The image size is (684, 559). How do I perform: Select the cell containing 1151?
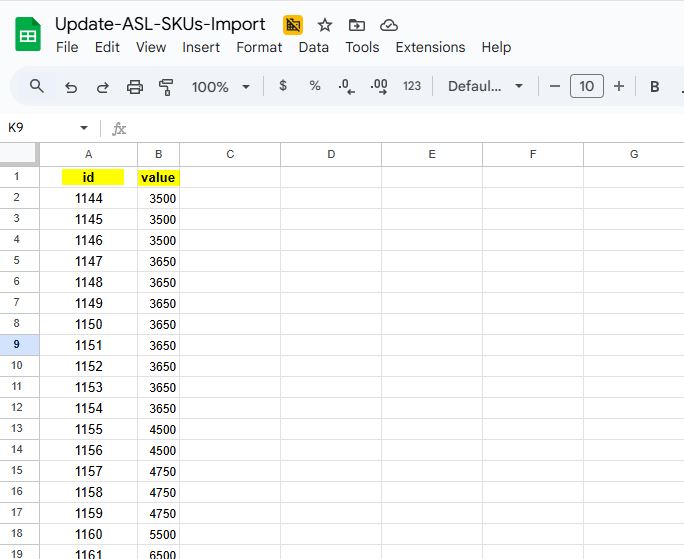pos(89,345)
